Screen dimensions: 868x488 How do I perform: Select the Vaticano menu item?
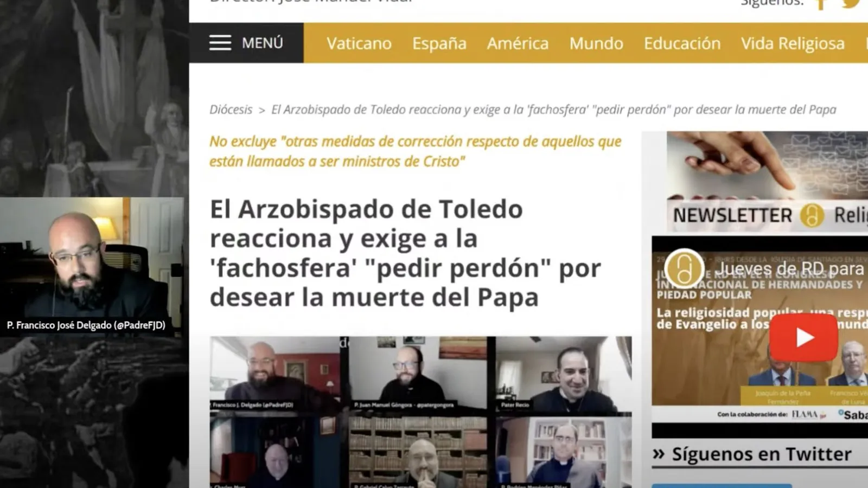pyautogui.click(x=359, y=43)
